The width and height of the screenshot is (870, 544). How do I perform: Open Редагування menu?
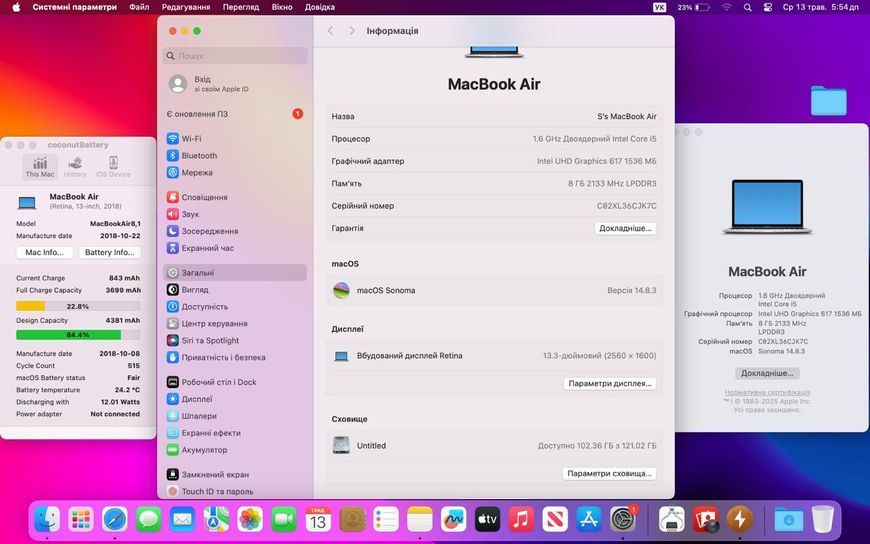(x=186, y=7)
